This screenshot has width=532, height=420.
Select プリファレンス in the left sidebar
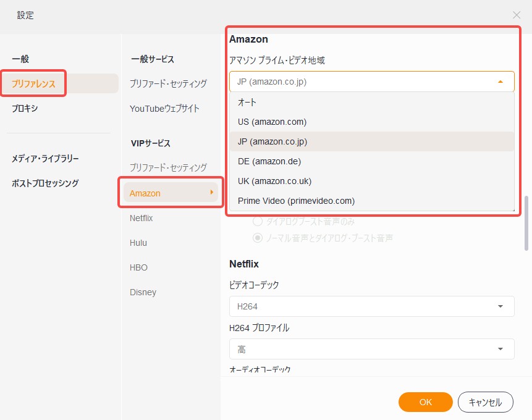[33, 83]
